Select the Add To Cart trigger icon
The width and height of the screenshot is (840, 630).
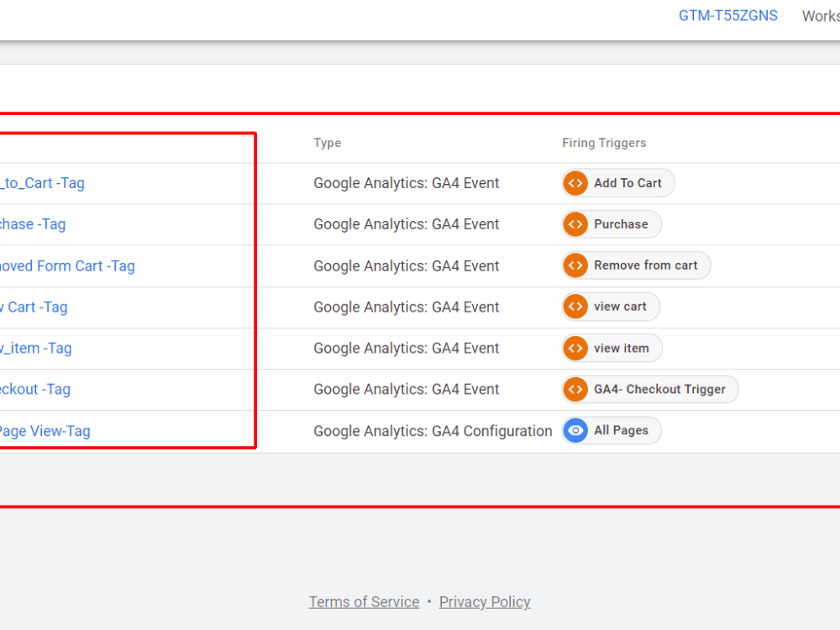(575, 182)
